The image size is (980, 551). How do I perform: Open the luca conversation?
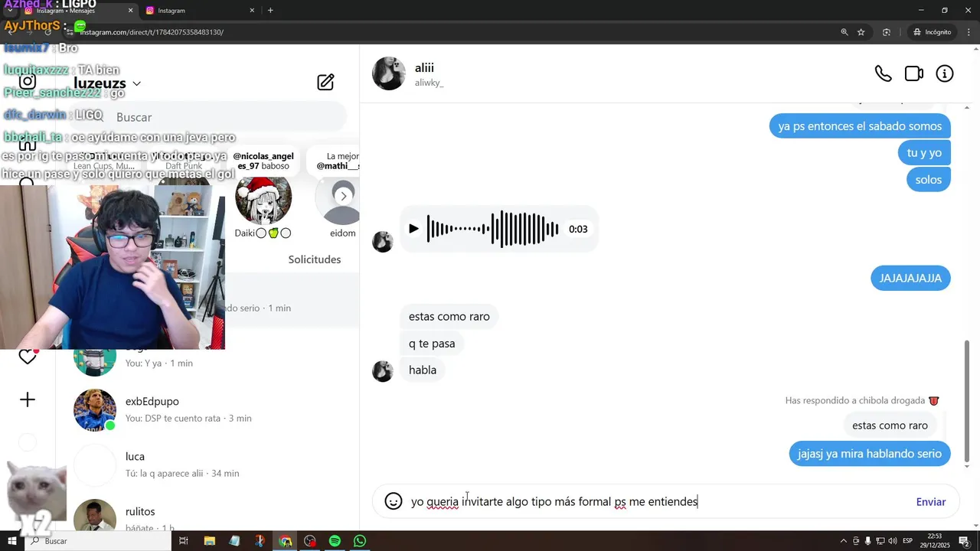[x=207, y=465]
